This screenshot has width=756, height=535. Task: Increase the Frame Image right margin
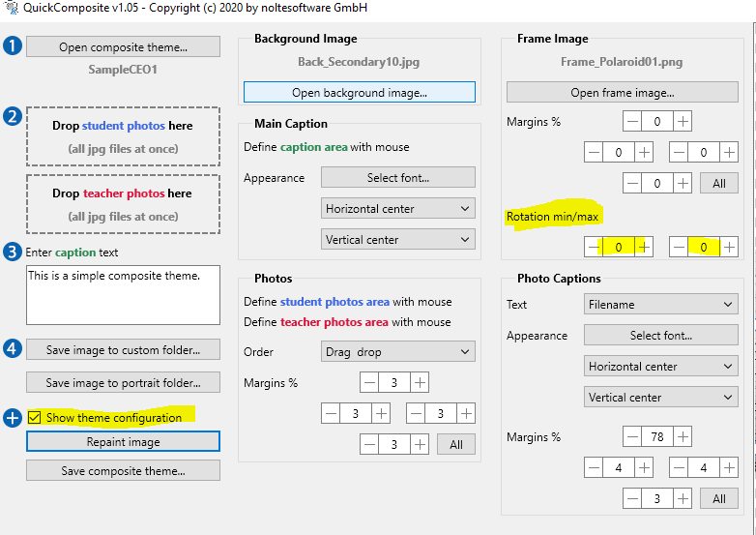[x=729, y=153]
